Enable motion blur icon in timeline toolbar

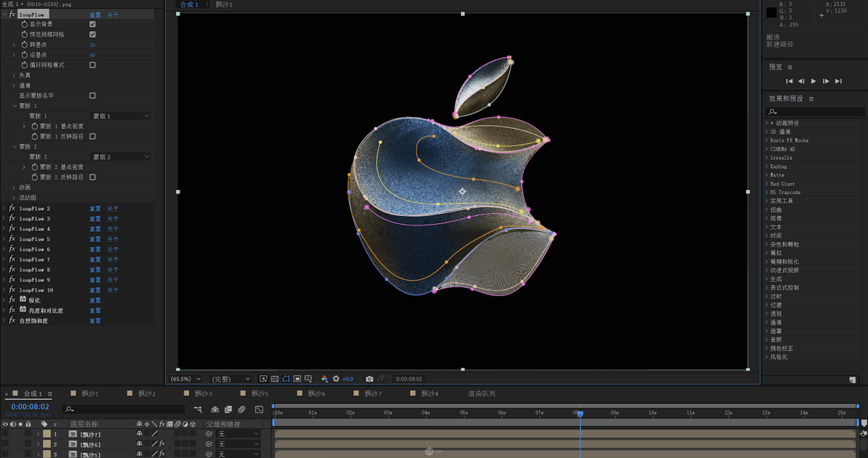(242, 409)
